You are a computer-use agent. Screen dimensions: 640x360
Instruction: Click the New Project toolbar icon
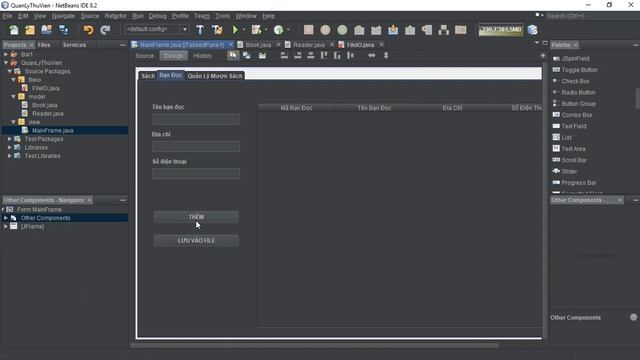(30, 30)
